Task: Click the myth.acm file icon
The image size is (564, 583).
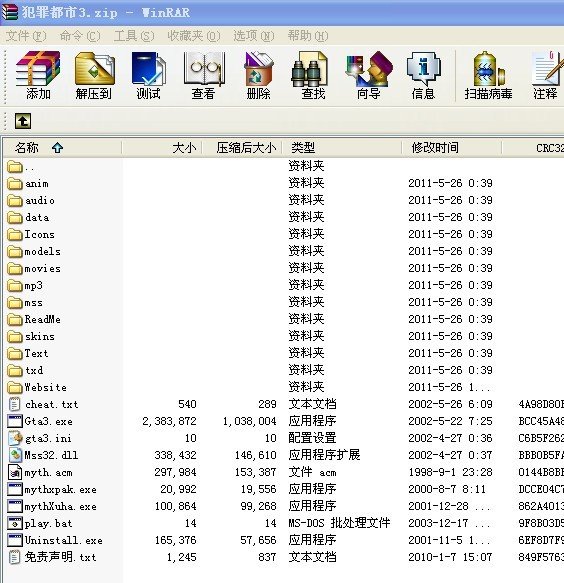Action: pyautogui.click(x=15, y=472)
